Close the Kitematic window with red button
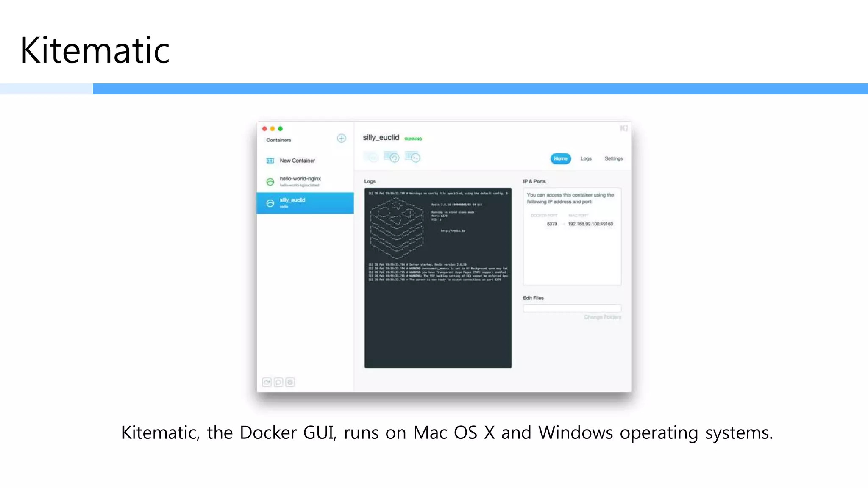The height and width of the screenshot is (488, 868). click(264, 129)
